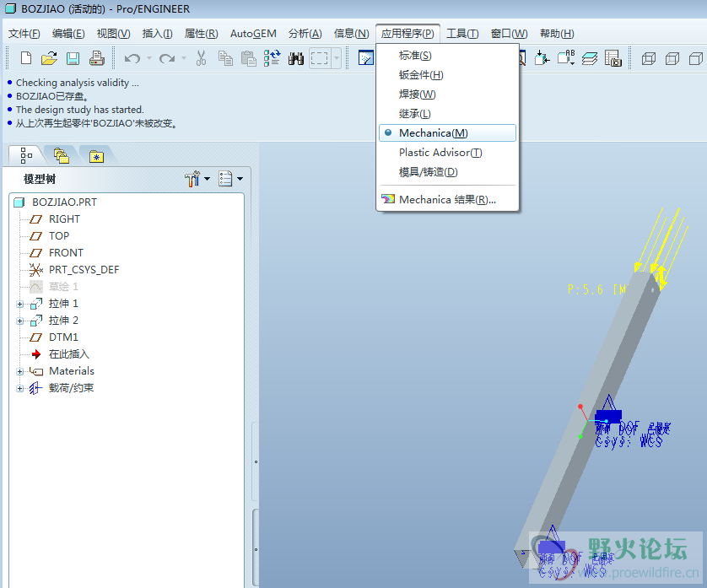Click the reorient view icon with arrow
The width and height of the screenshot is (707, 588).
click(542, 58)
